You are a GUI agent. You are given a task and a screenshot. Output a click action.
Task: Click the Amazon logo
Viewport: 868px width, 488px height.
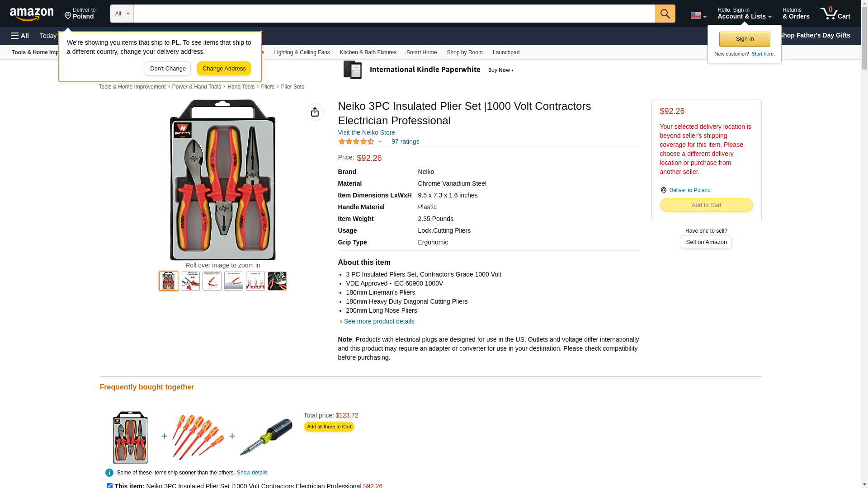32,14
